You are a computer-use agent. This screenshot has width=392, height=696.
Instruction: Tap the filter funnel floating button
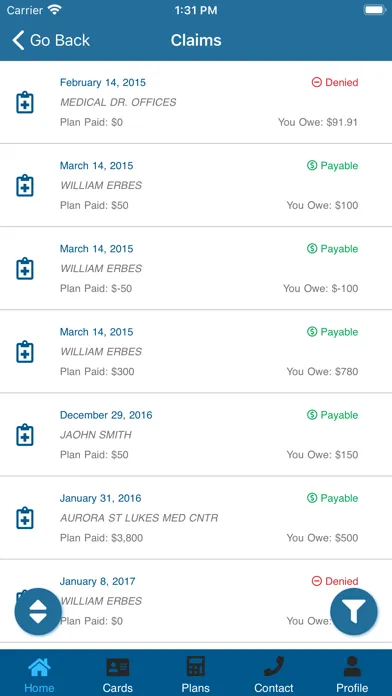point(354,612)
